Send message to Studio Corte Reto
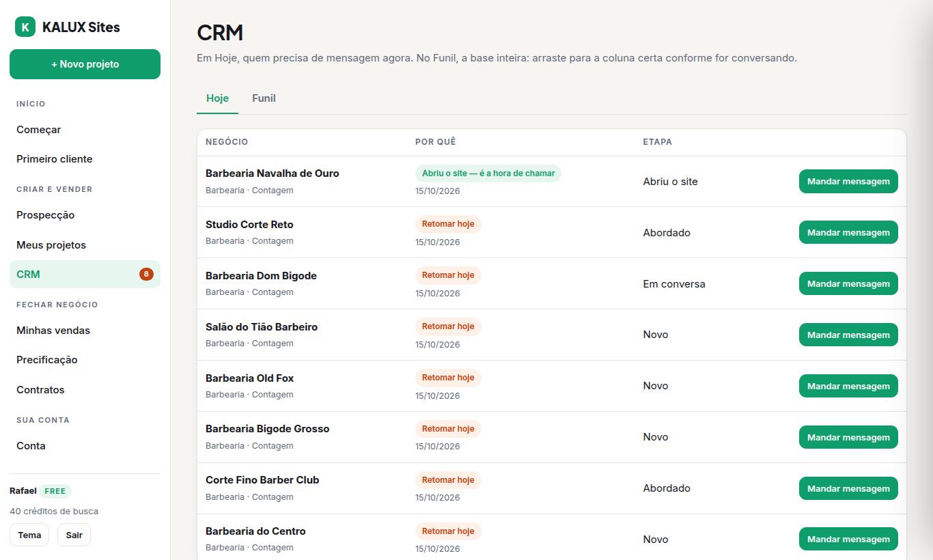This screenshot has height=560, width=933. 848,233
